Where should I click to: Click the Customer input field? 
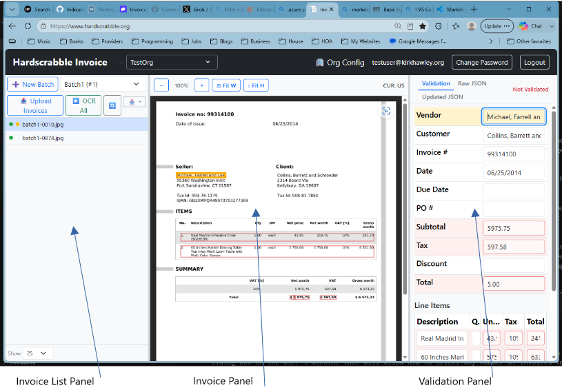[514, 135]
